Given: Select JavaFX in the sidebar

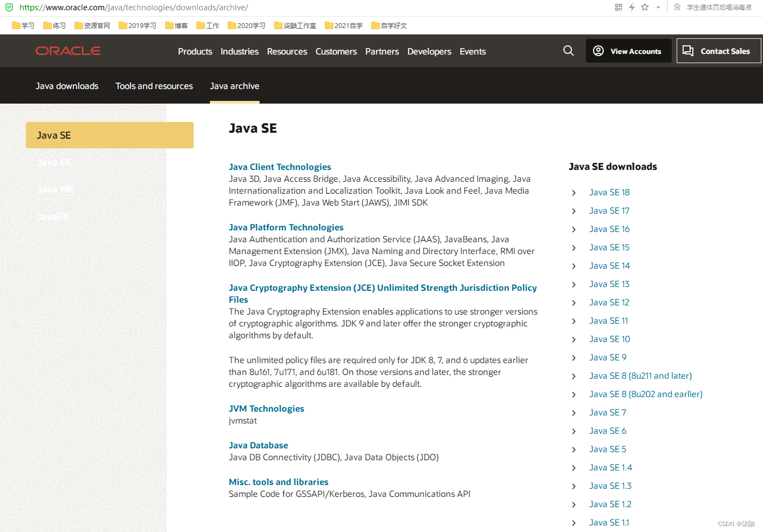Looking at the screenshot, I should point(53,216).
